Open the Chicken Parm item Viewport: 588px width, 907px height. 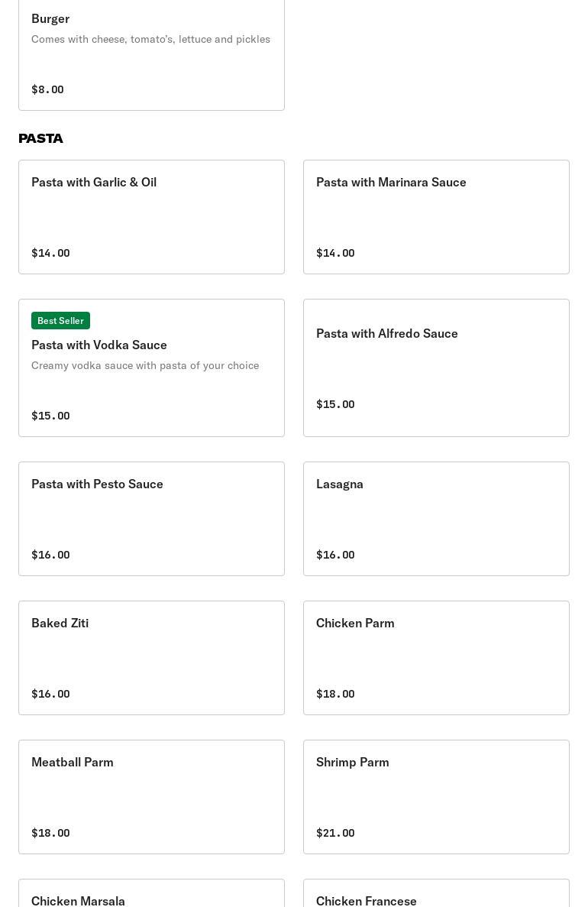coord(436,658)
